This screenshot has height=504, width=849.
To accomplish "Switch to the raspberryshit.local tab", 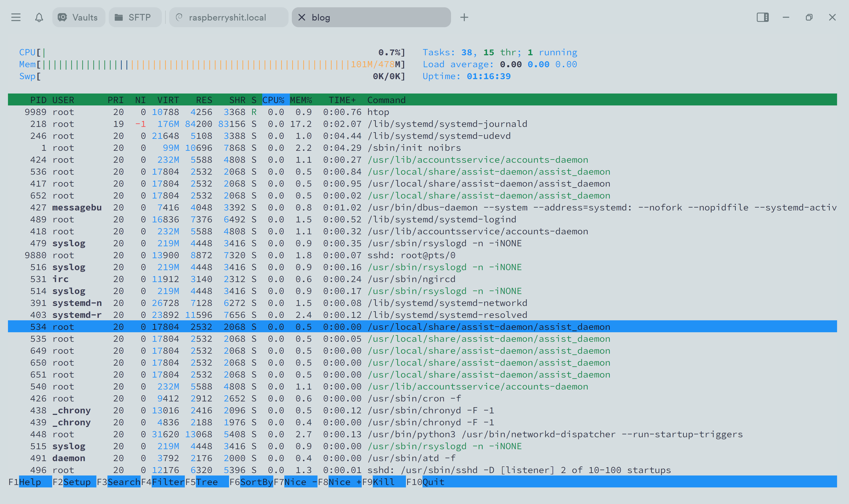I will 228,17.
